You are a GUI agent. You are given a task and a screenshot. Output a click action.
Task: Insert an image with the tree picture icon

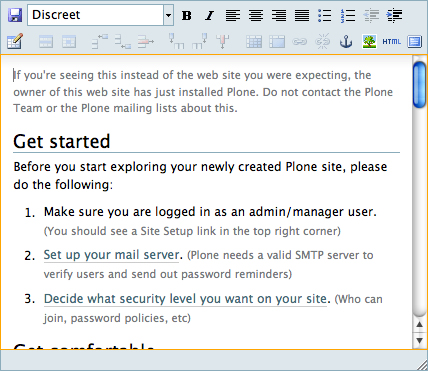coord(369,42)
